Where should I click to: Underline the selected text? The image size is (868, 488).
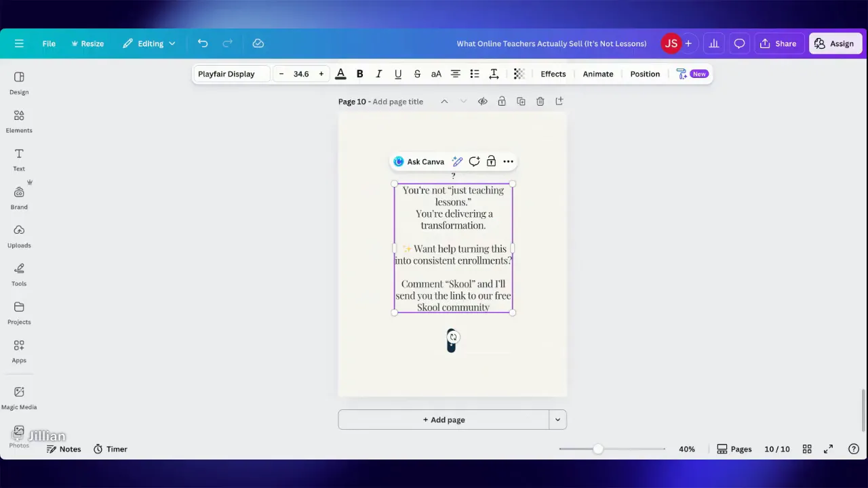click(x=398, y=74)
